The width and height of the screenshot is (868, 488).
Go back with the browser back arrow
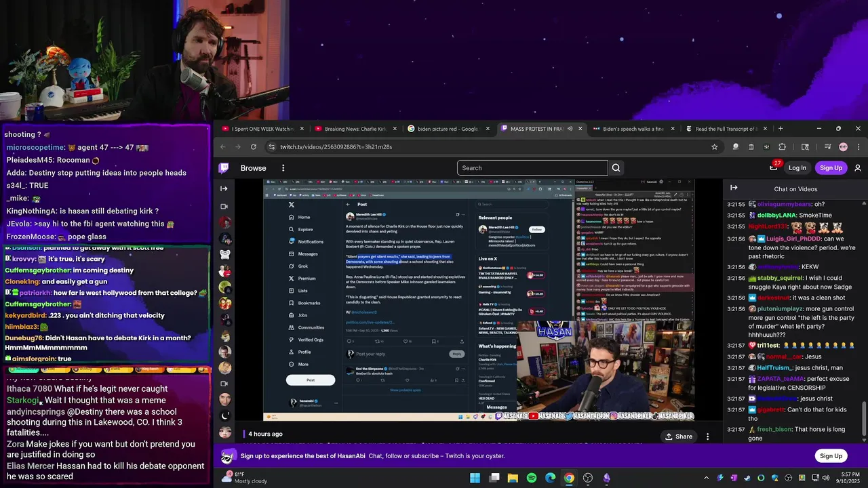[223, 146]
